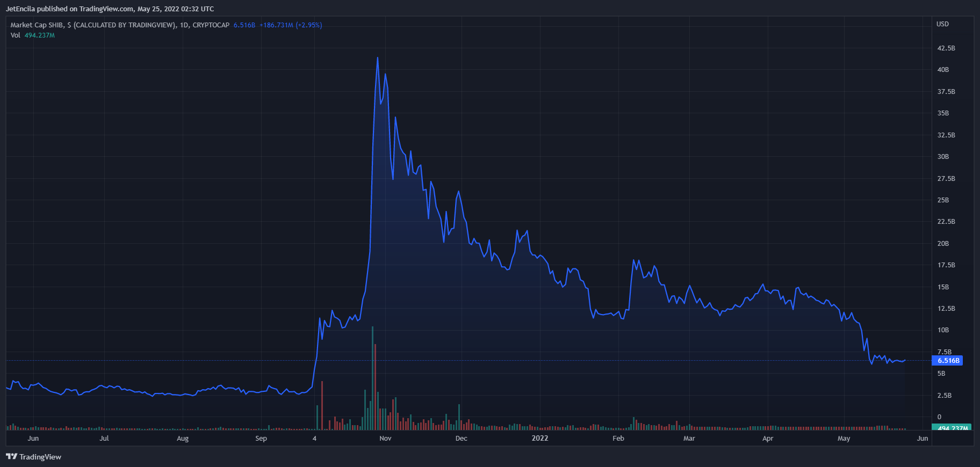The height and width of the screenshot is (467, 980).
Task: Click the 42.5B price axis label
Action: (946, 48)
